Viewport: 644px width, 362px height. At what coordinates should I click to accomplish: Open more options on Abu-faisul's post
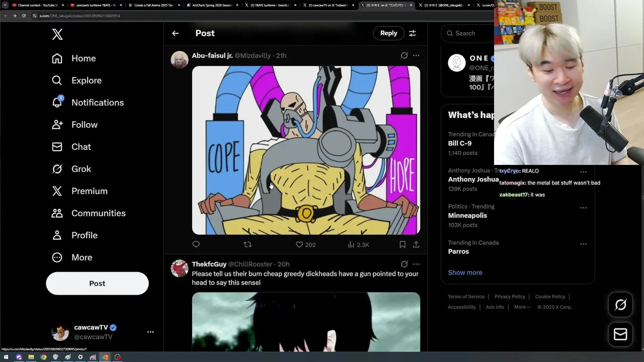pos(416,55)
